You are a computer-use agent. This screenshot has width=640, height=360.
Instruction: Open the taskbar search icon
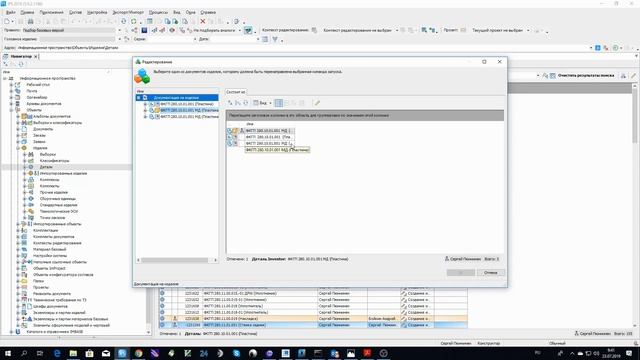pyautogui.click(x=24, y=353)
